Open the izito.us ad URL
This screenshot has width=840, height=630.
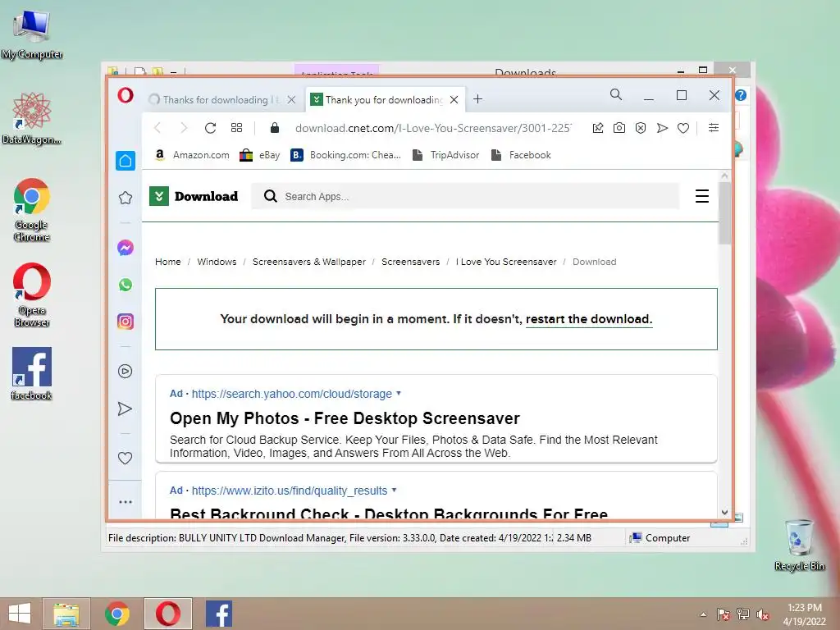coord(290,491)
